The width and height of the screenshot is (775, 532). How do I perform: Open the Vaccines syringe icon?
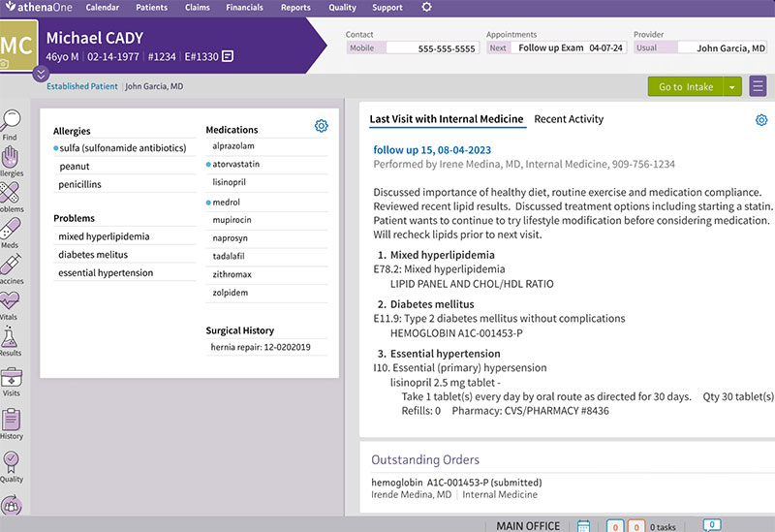[10, 265]
